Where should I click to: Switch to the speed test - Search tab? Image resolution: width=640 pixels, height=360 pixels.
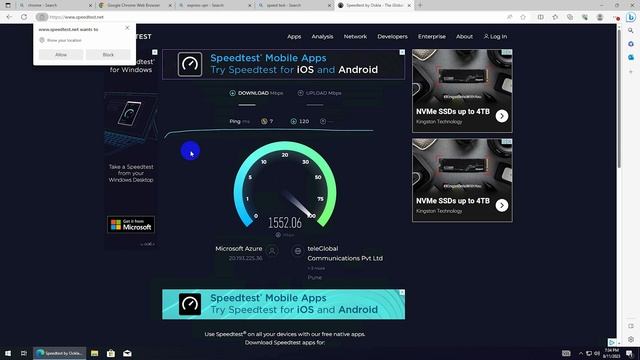[x=295, y=5]
